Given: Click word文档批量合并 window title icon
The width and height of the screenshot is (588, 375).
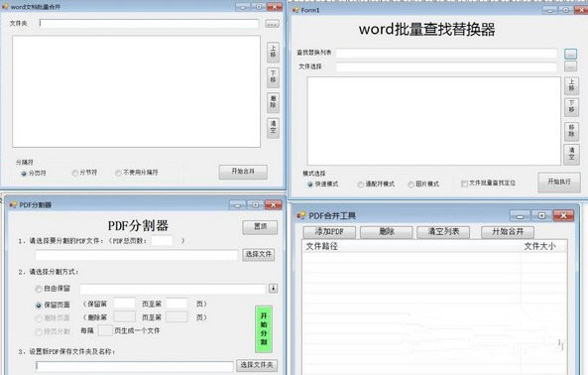Looking at the screenshot, I should point(5,7).
